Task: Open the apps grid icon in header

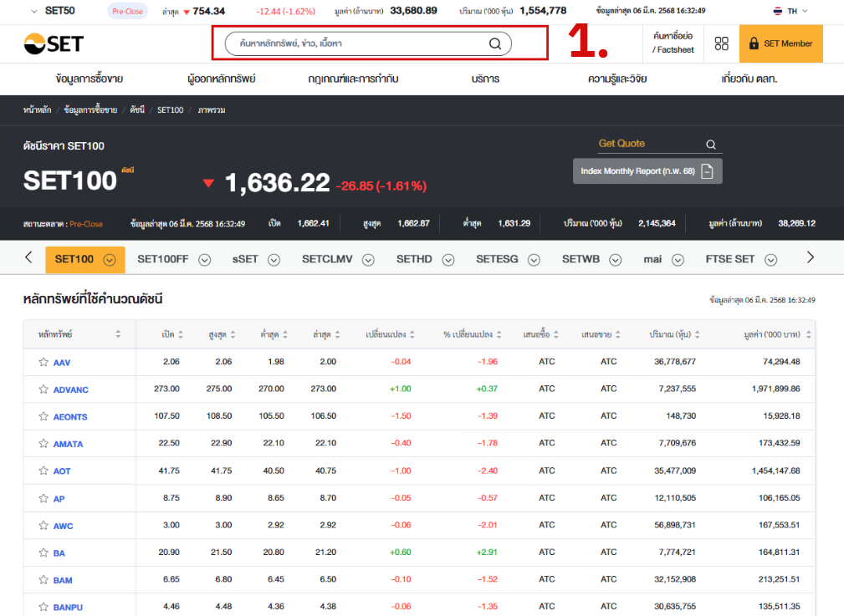Action: [721, 43]
